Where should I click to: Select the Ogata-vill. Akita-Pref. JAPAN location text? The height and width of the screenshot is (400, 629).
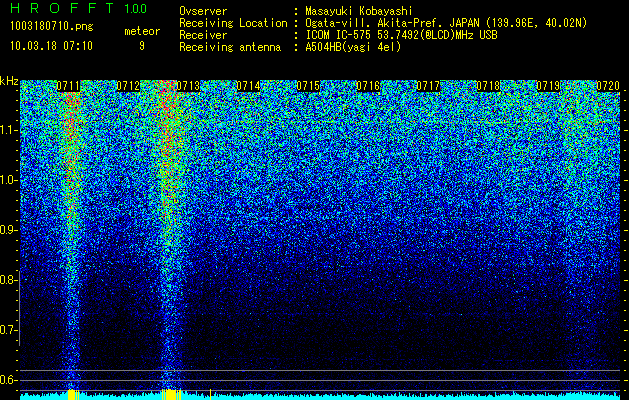tap(446, 23)
